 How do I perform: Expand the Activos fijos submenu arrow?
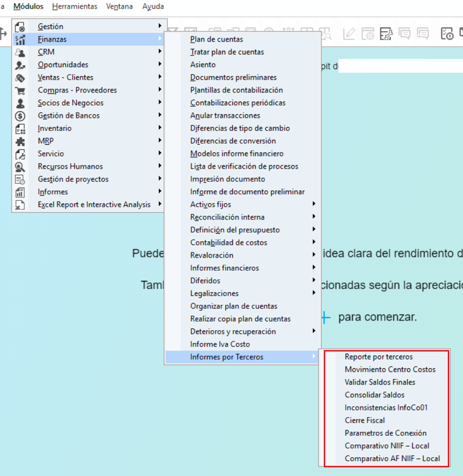(x=314, y=204)
